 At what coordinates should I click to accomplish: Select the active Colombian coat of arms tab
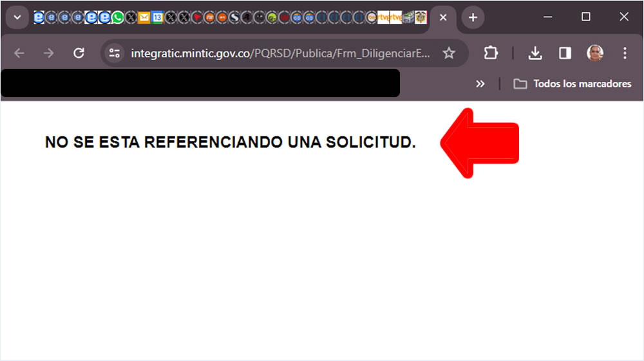[421, 17]
